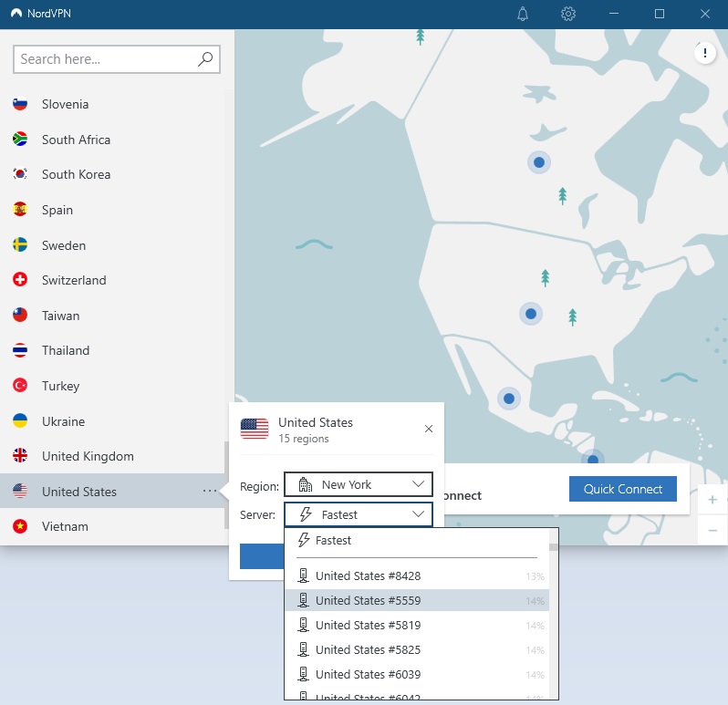
Task: Select Slovenia from country list
Action: (x=112, y=104)
